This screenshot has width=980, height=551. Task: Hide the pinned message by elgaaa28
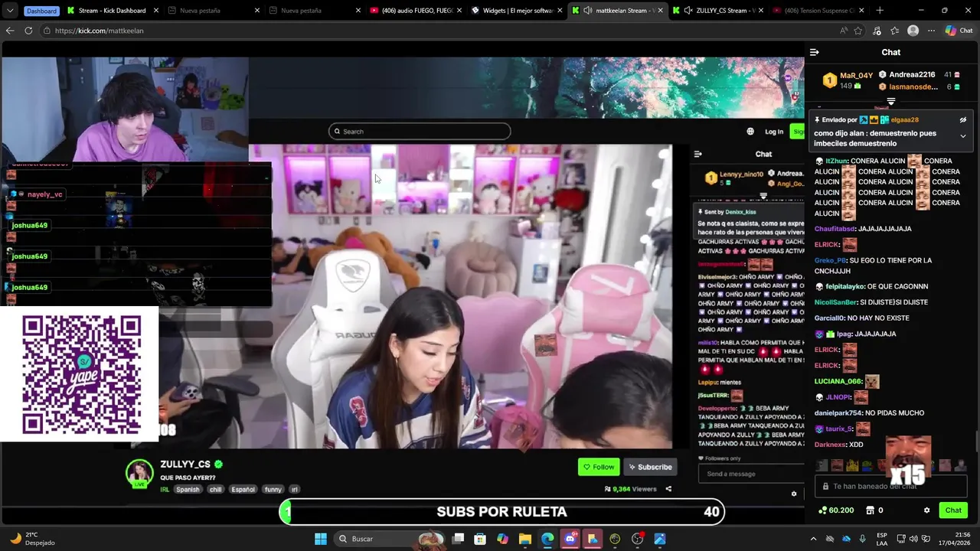962,120
